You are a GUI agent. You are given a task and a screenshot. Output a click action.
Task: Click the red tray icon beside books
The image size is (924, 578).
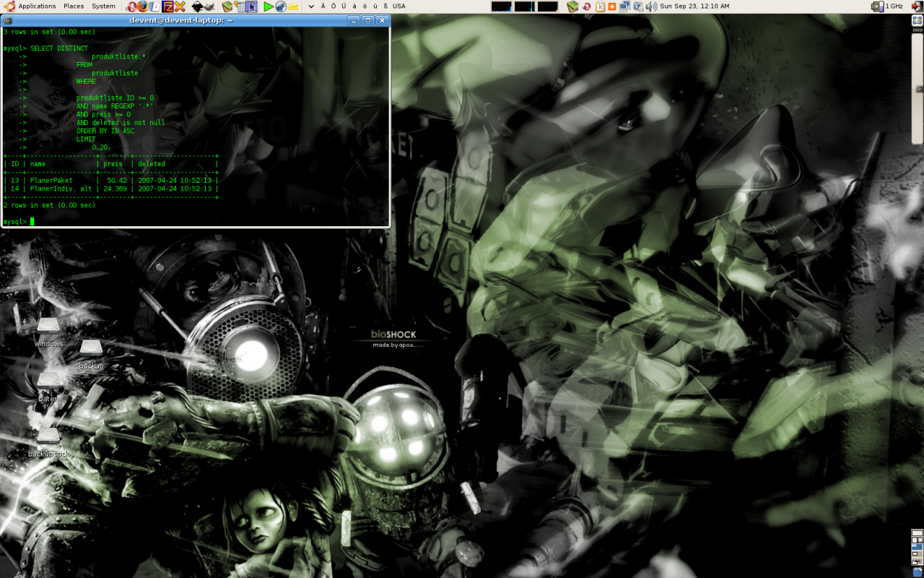coord(587,7)
